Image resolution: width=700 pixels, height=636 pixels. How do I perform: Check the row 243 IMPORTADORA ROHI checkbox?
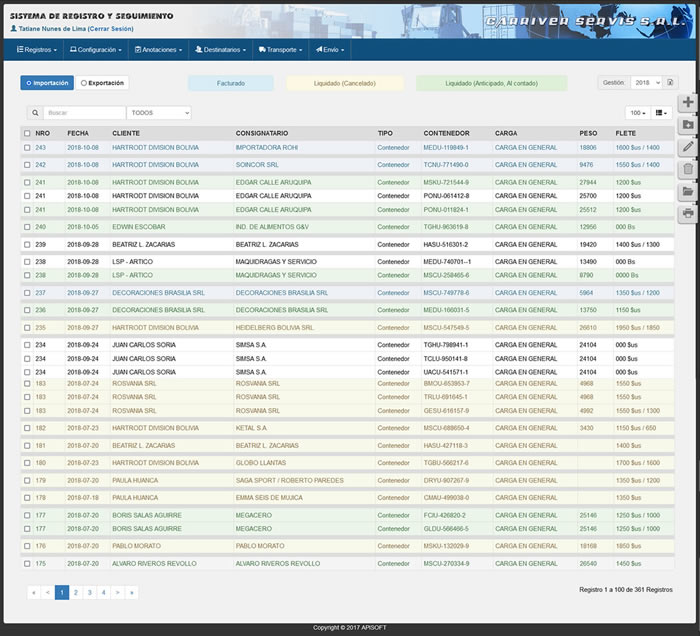[27, 148]
